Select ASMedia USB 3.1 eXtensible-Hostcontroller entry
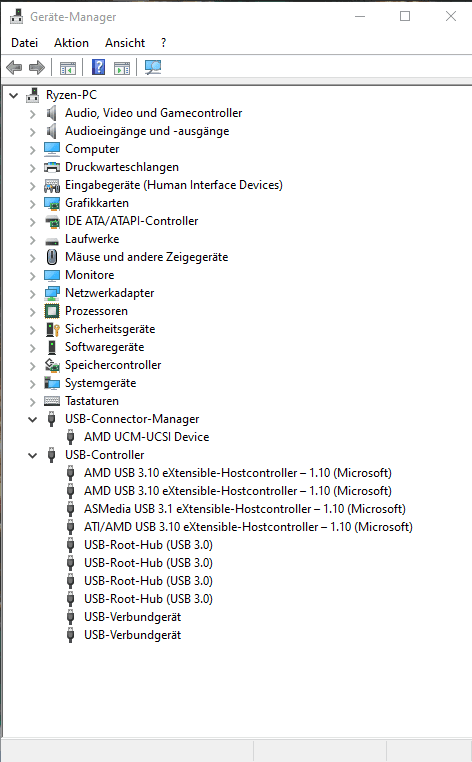 coord(245,509)
